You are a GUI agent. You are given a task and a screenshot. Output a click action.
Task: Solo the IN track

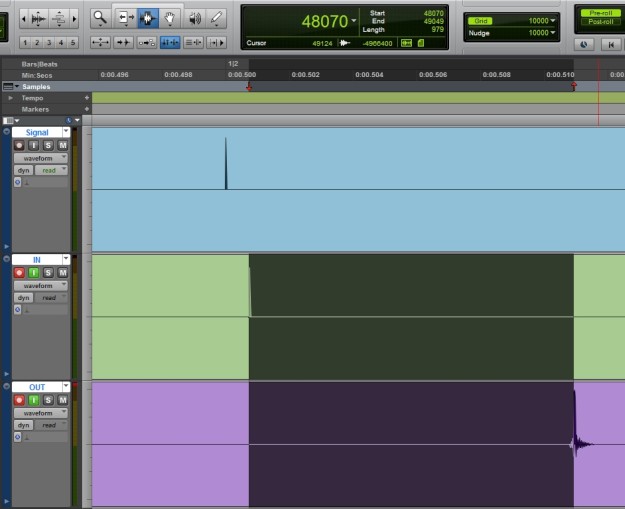click(x=47, y=273)
